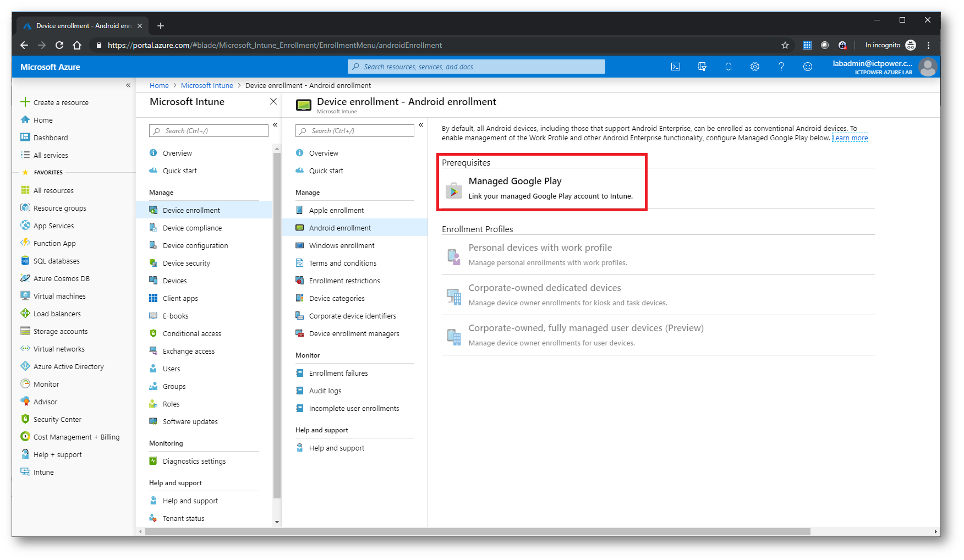Screen dimensions: 964x560
Task: Click Azure Active Directory icon
Action: coord(25,366)
